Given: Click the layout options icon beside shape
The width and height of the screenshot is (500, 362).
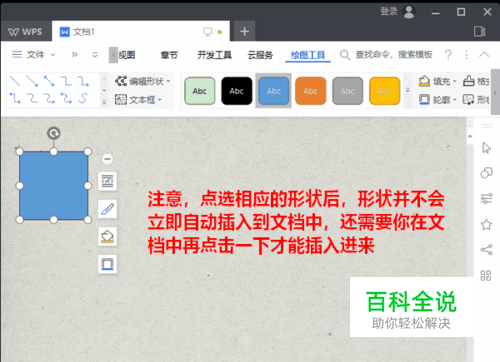Looking at the screenshot, I should tap(107, 181).
